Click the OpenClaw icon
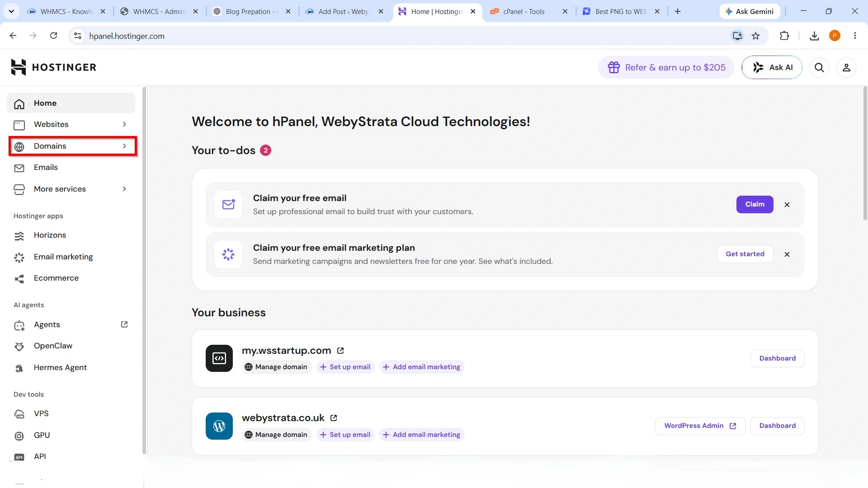The width and height of the screenshot is (868, 488). click(19, 347)
